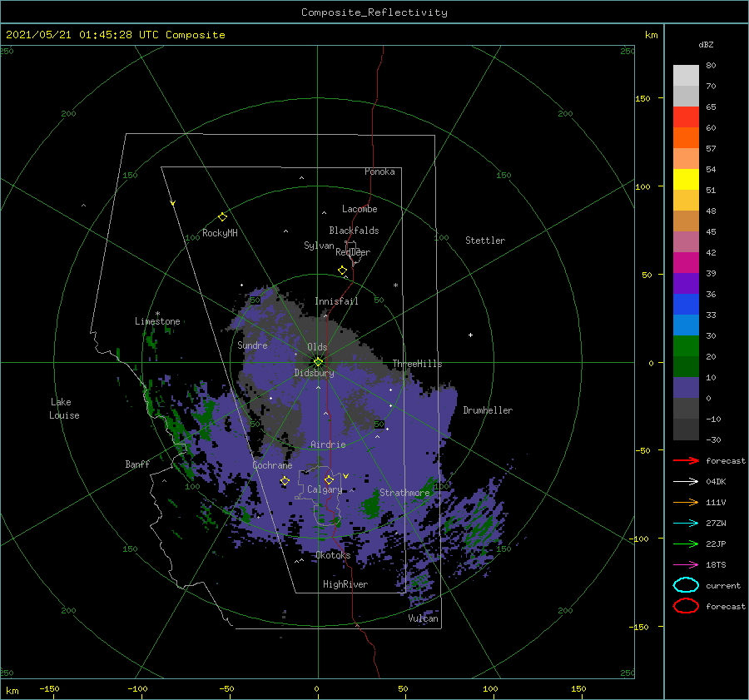The image size is (749, 700).
Task: Click the -150 tick on the bottom axis
Action: pos(49,688)
